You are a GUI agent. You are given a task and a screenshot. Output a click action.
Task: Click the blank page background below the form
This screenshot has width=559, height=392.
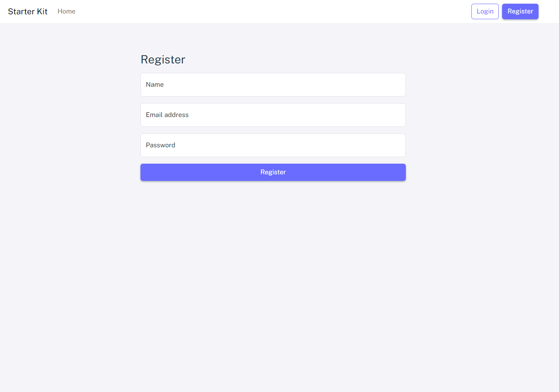point(273,286)
